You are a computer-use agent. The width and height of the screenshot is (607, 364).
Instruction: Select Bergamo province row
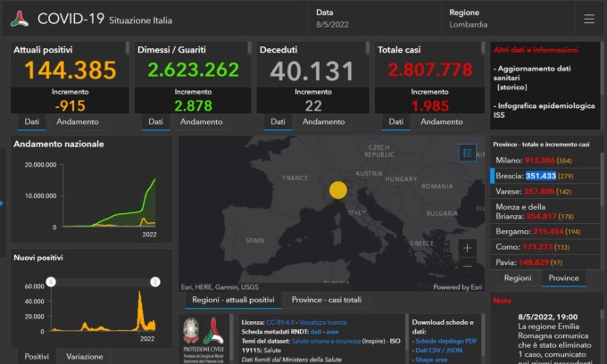coord(545,231)
